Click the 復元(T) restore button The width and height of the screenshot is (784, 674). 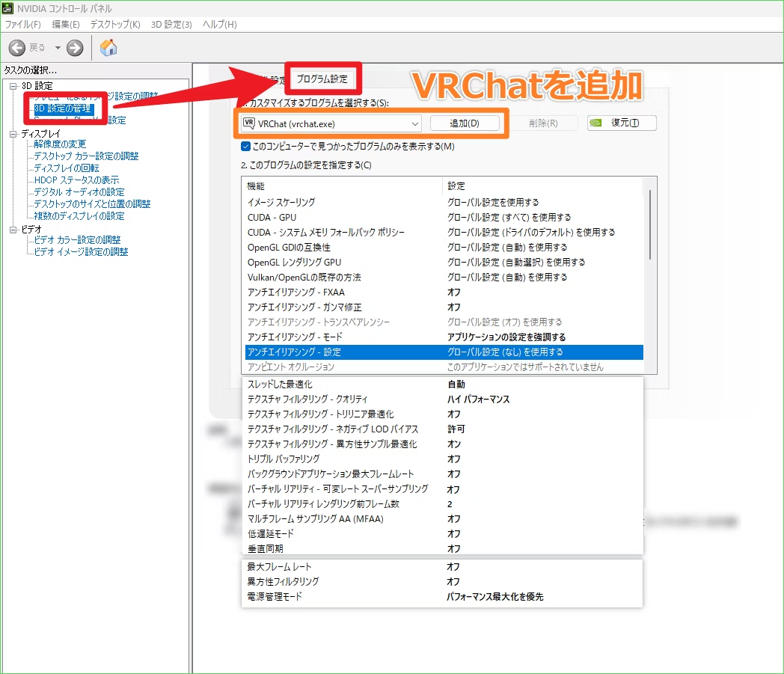pyautogui.click(x=622, y=123)
